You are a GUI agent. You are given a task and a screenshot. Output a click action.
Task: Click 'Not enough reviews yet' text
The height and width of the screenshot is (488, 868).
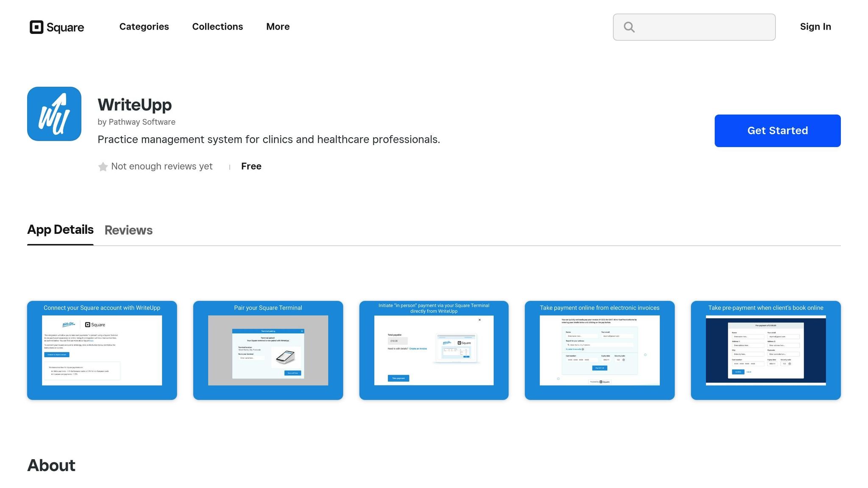(x=162, y=166)
